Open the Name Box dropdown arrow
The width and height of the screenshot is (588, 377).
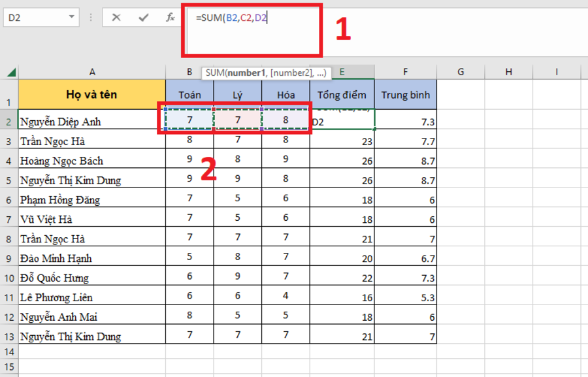71,17
